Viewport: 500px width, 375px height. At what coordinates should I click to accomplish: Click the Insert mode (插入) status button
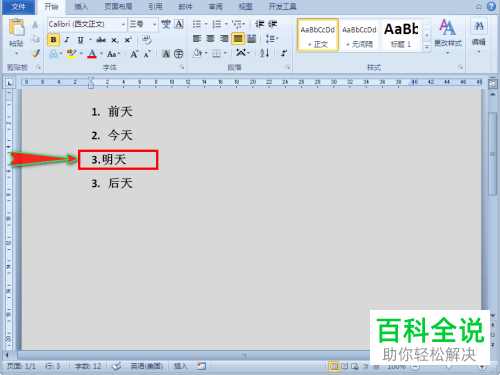(180, 366)
